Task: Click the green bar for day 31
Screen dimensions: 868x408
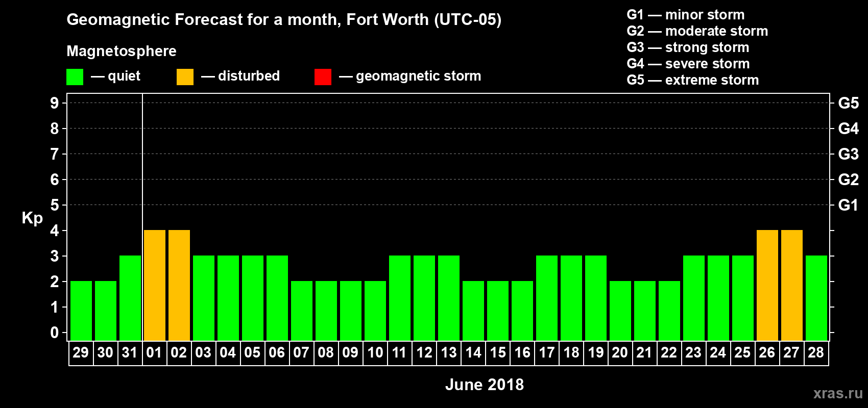Action: click(x=130, y=298)
